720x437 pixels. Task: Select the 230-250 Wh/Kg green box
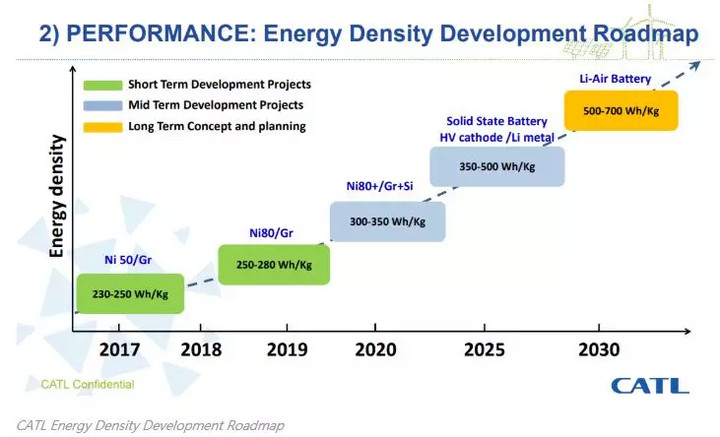click(x=130, y=294)
